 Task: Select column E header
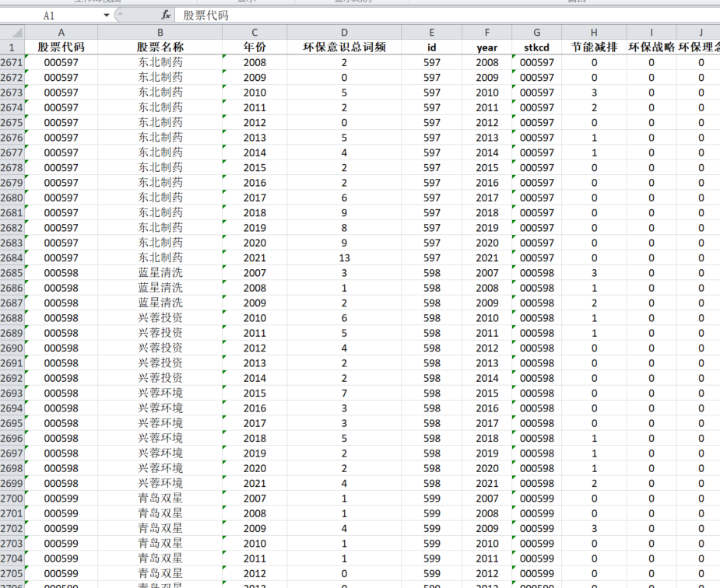point(432,33)
